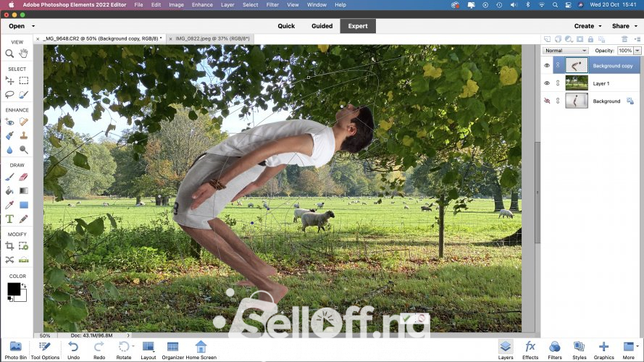The height and width of the screenshot is (362, 644).
Task: Open the More panels dropdown
Action: [637, 346]
